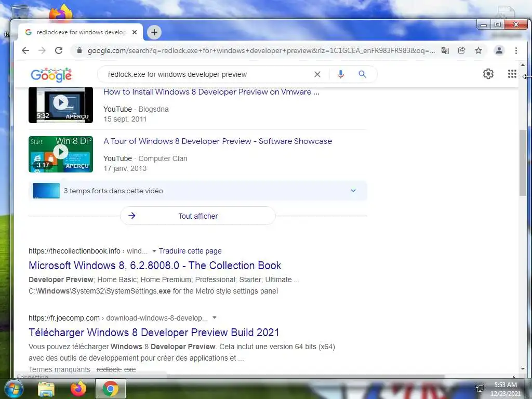Open the Chrome profile avatar menu
The image size is (532, 399).
(x=499, y=50)
